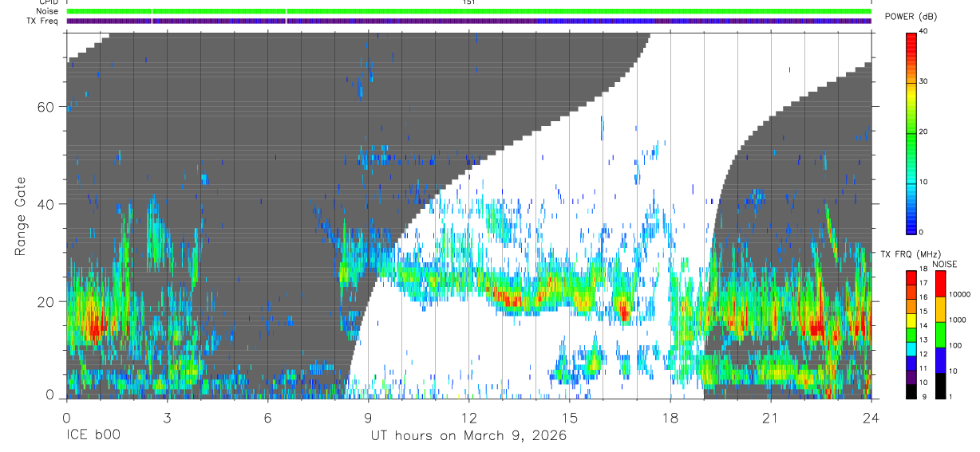980x452 pixels.
Task: Click the 10000 label on the noise legend
Action: pos(962,294)
